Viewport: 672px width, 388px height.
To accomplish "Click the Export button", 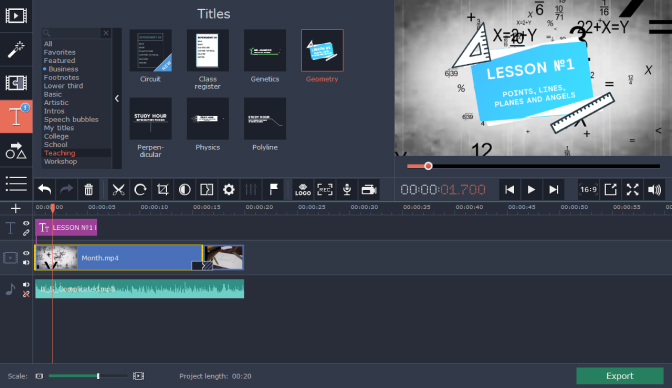I will pyautogui.click(x=620, y=376).
